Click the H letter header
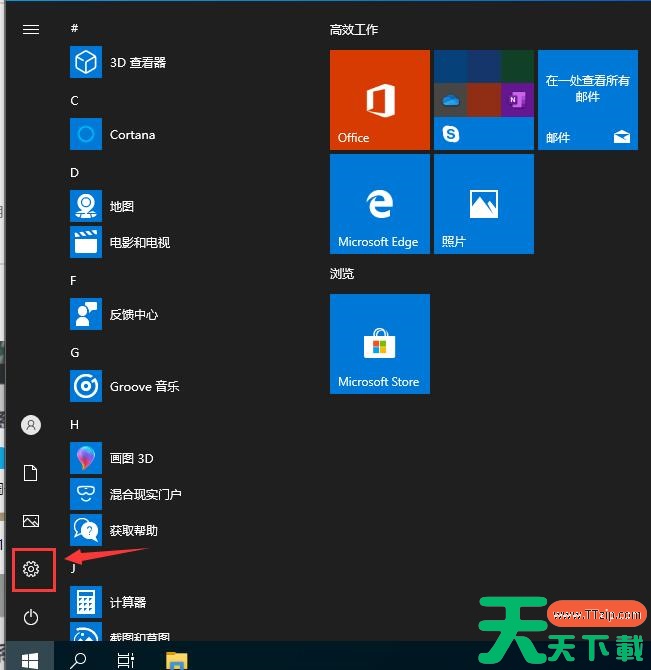This screenshot has width=651, height=670. point(74,424)
